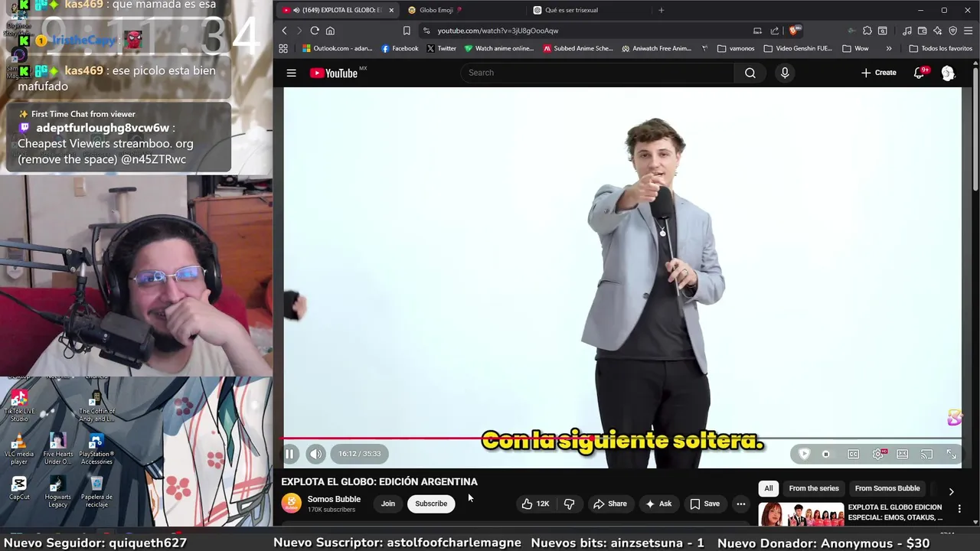Open Twitter bookmark
This screenshot has height=551, width=980.
tap(441, 48)
